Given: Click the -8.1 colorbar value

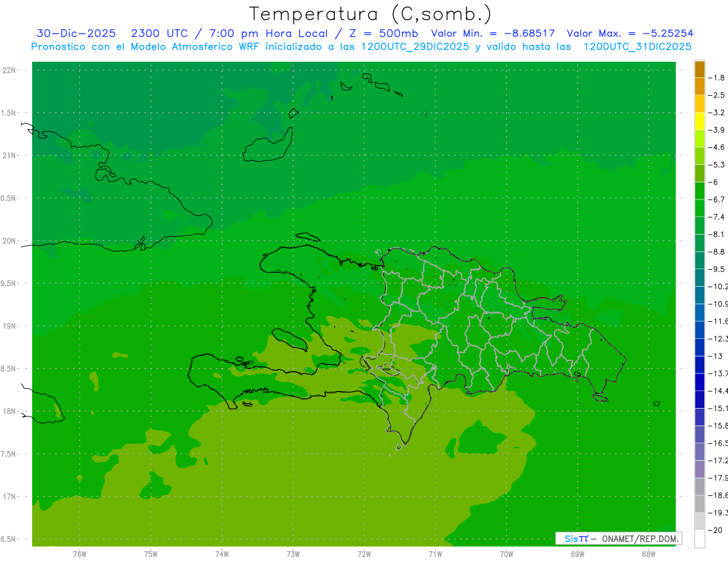Looking at the screenshot, I should (716, 234).
